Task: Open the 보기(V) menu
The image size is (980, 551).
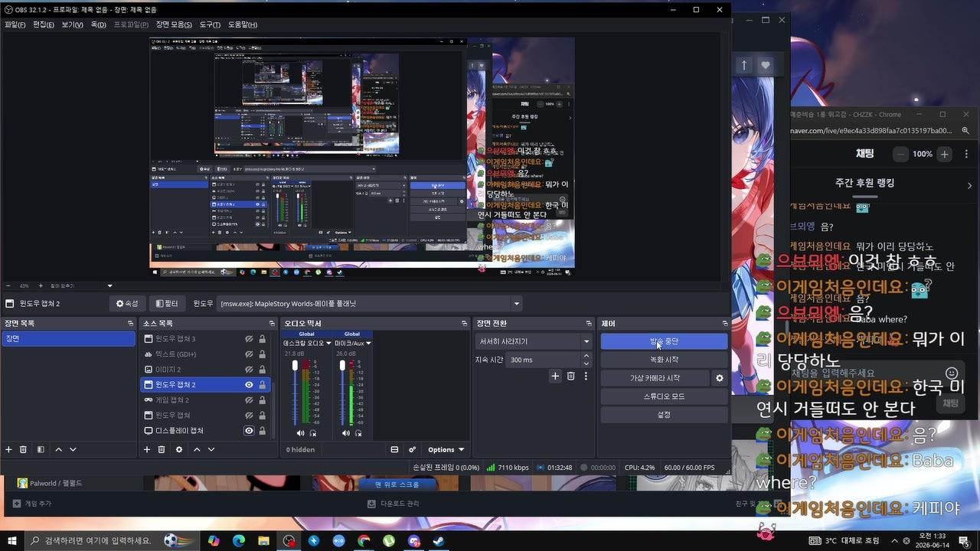Action: coord(73,24)
